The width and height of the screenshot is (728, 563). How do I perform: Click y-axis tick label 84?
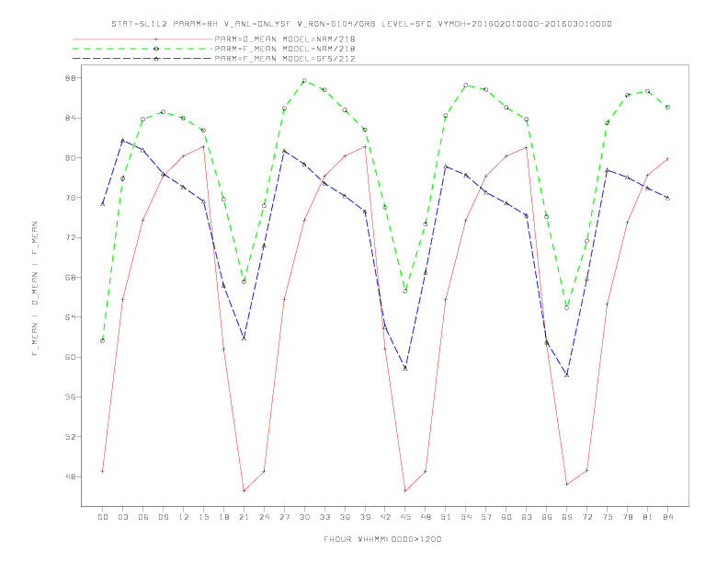coord(70,118)
